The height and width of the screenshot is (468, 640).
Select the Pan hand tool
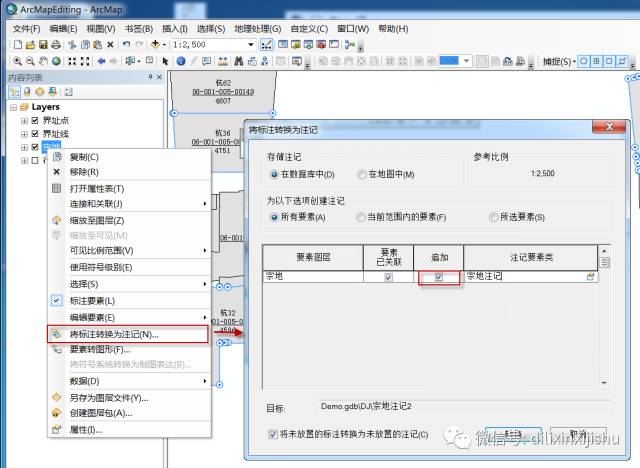[43, 61]
